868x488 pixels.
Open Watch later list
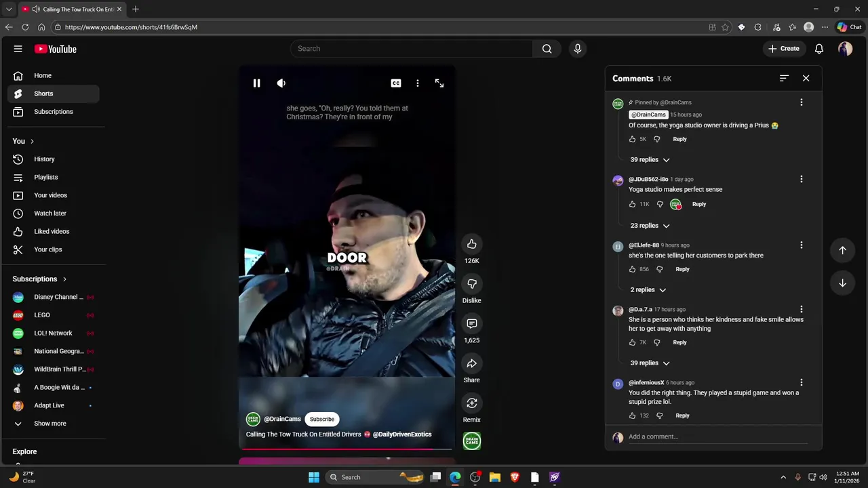pyautogui.click(x=54, y=213)
